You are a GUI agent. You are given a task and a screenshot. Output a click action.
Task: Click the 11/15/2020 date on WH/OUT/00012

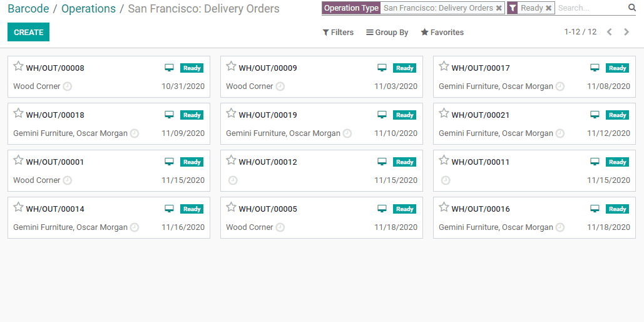tap(396, 180)
